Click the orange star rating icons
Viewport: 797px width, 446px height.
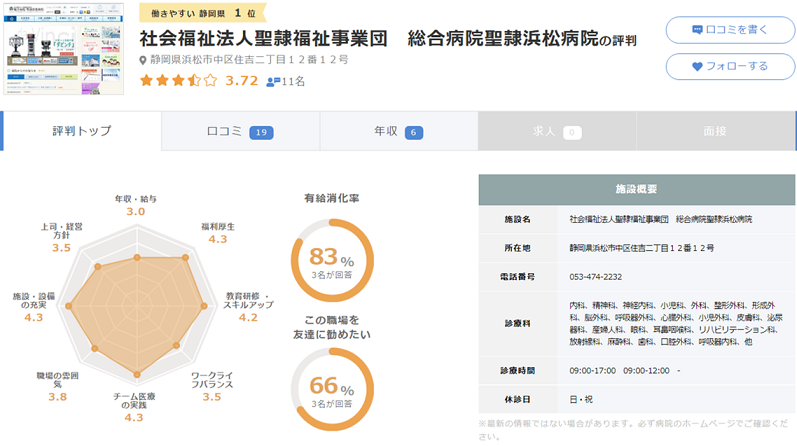(x=178, y=81)
